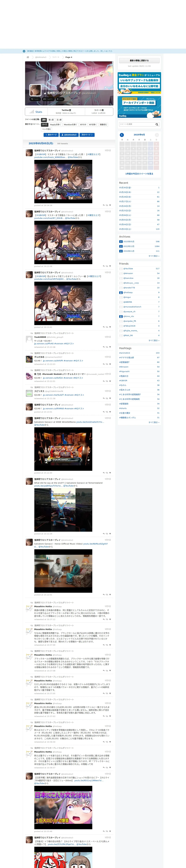This screenshot has height=868, width=186.
Task: Open the 0 リスト tab on the banner
Action: pyautogui.click(x=60, y=99)
